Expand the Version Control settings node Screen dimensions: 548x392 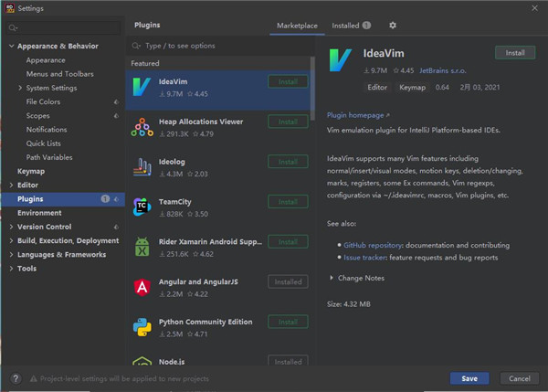[x=11, y=227]
